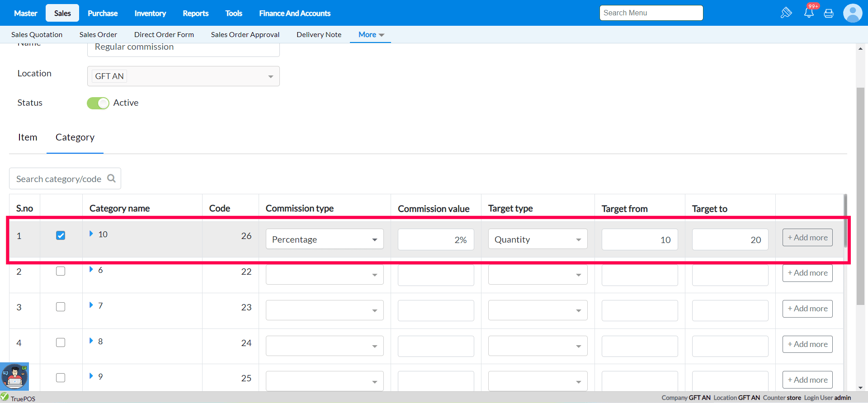This screenshot has width=868, height=403.
Task: Click Target from field for category 7
Action: [640, 310]
